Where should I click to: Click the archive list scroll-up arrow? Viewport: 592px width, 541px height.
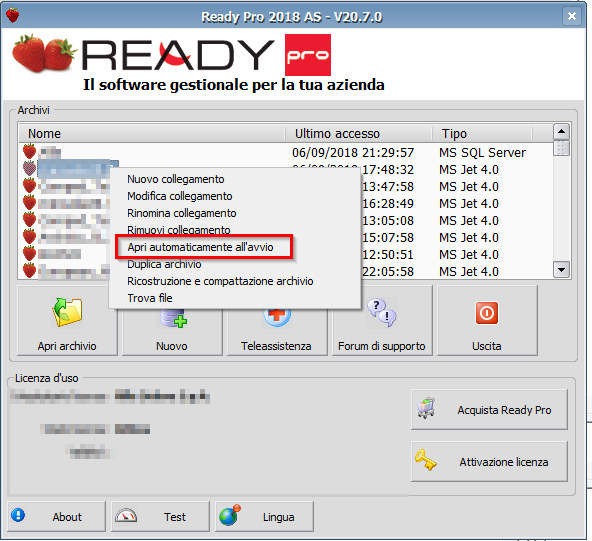coord(561,131)
